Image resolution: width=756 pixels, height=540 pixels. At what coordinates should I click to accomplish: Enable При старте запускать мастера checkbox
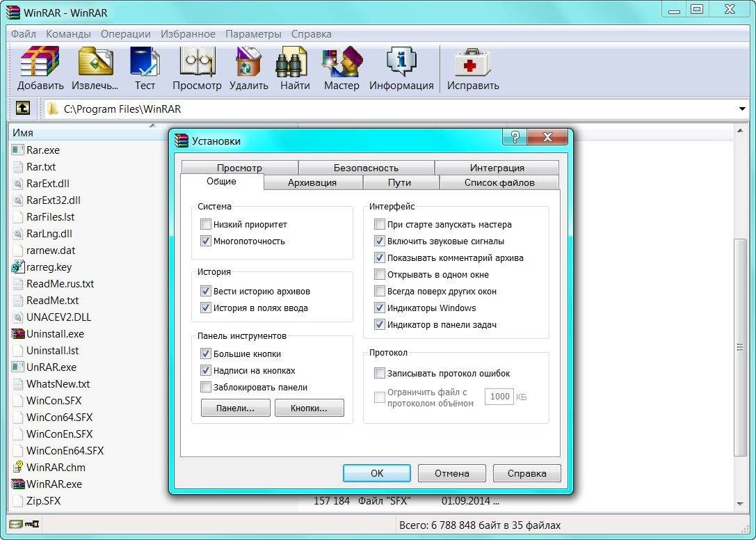coord(380,224)
